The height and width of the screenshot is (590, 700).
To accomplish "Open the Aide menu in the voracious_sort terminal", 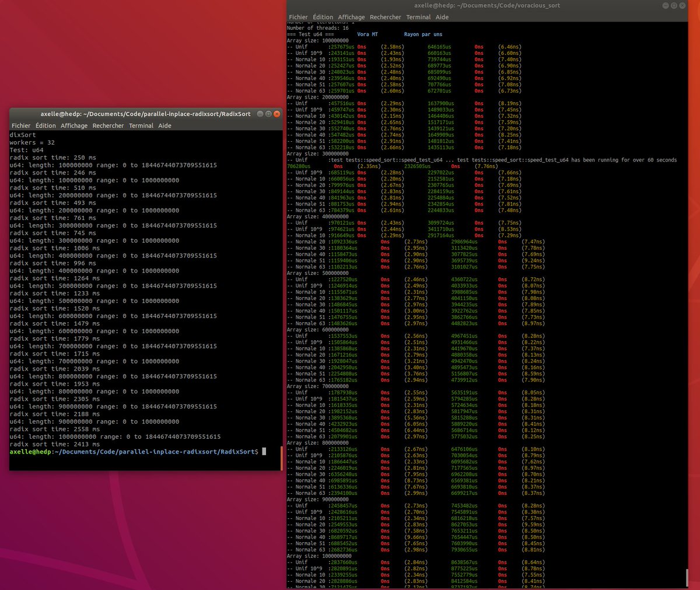I will coord(442,17).
